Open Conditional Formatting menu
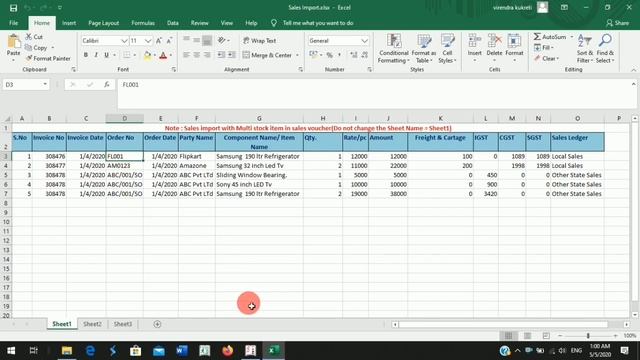 393,49
